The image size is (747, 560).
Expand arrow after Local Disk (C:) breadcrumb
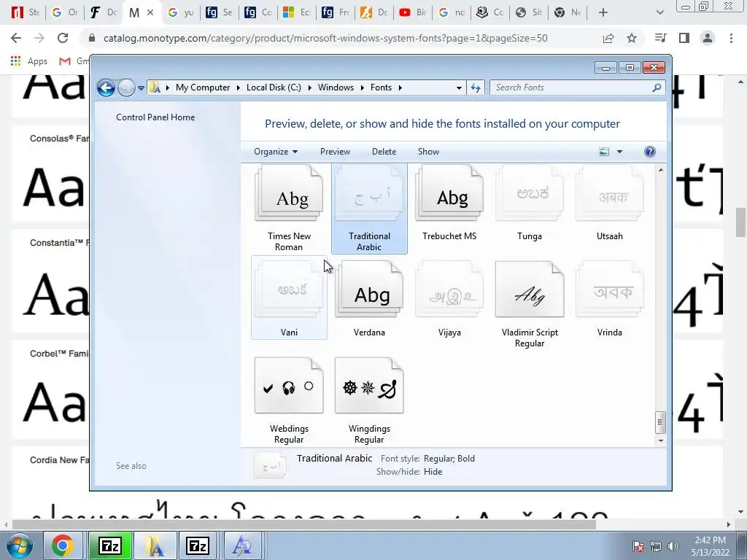click(x=309, y=87)
